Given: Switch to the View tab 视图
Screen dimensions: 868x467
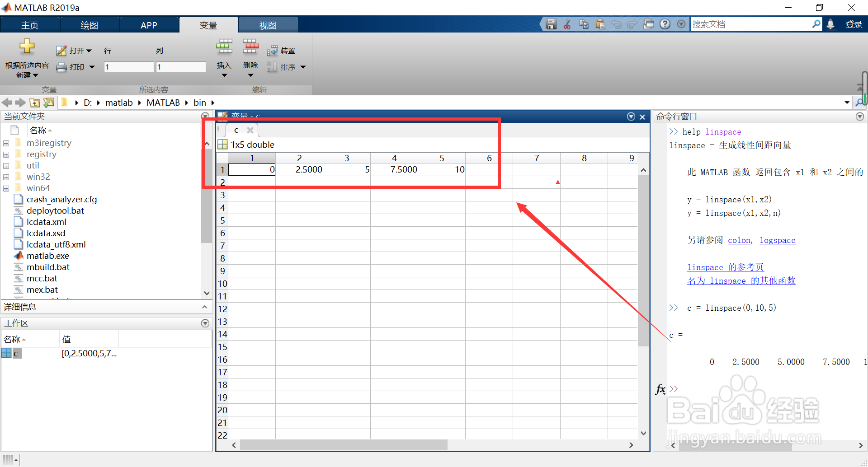Looking at the screenshot, I should (x=268, y=25).
